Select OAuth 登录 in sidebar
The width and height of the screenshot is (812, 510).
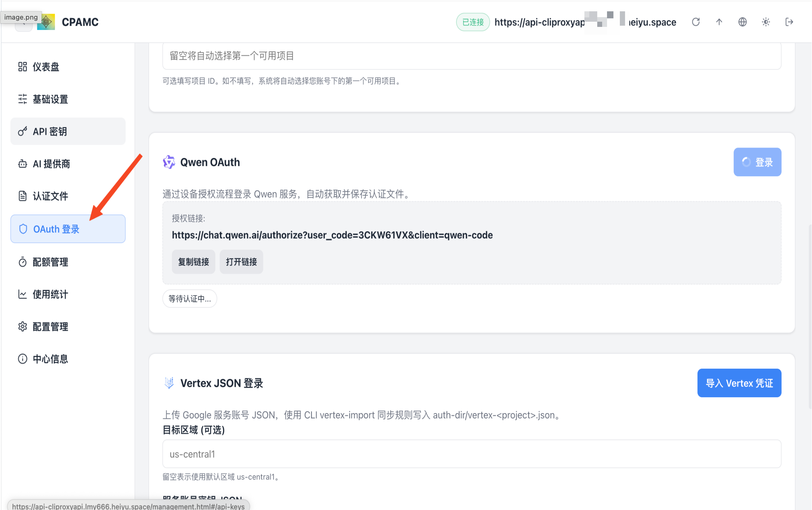[68, 229]
